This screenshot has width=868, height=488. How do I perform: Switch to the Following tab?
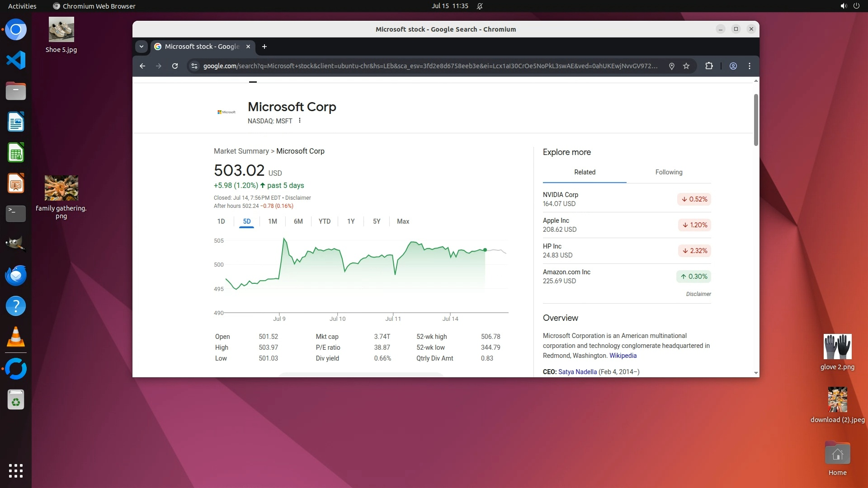(x=669, y=172)
